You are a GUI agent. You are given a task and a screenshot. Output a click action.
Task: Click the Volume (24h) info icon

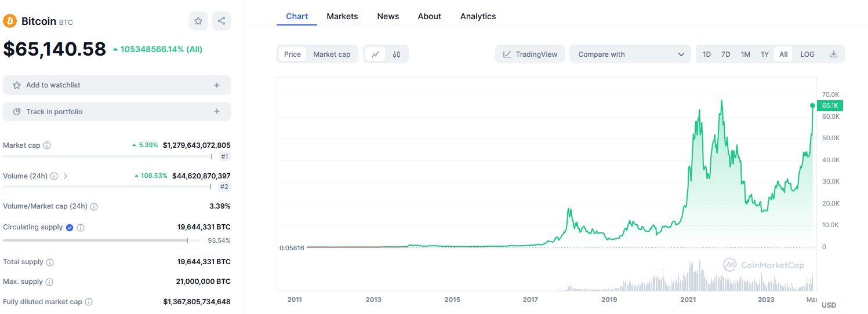click(x=54, y=176)
